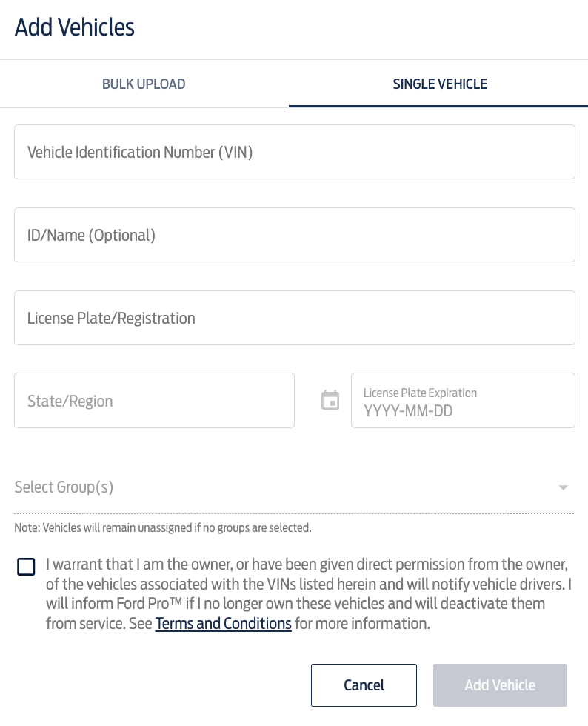Image resolution: width=588 pixels, height=726 pixels.
Task: Click the Add Vehicles dialog title
Action: point(74,28)
